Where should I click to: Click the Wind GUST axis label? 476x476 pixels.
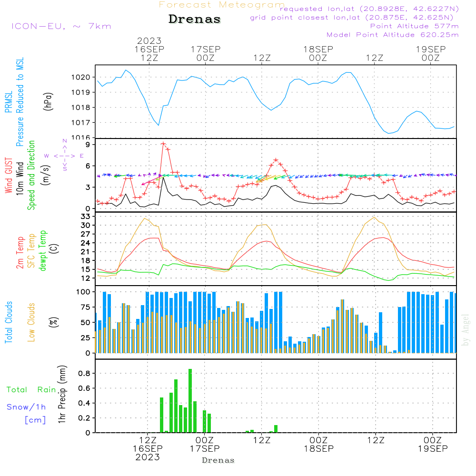click(9, 176)
